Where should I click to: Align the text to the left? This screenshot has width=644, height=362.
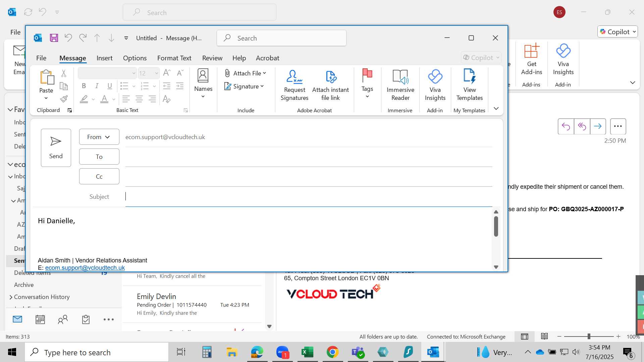[x=126, y=99]
